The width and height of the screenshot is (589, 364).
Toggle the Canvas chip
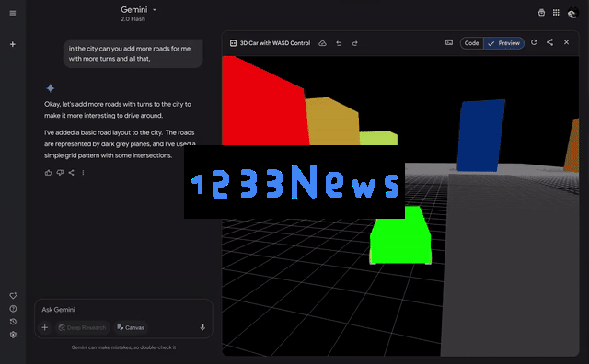[x=131, y=327]
